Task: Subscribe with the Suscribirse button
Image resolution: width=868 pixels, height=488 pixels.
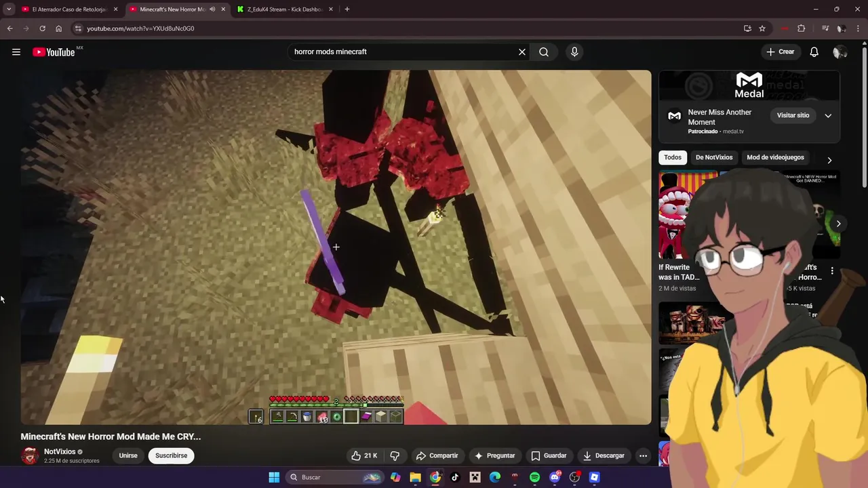Action: [x=171, y=455]
